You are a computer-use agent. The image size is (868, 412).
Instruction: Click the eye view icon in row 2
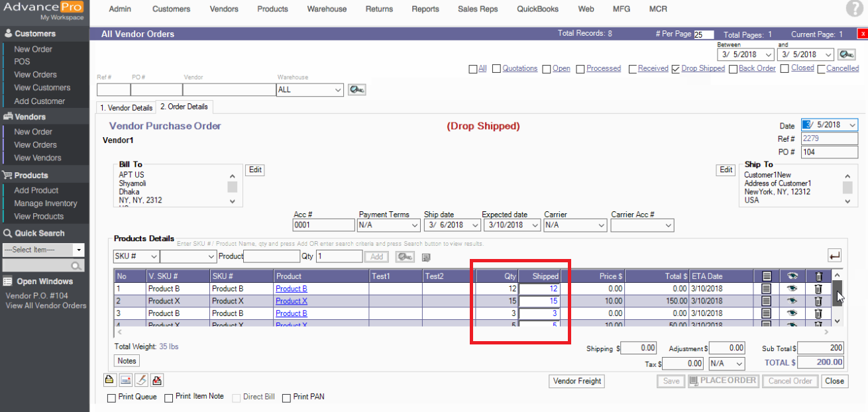coord(792,301)
